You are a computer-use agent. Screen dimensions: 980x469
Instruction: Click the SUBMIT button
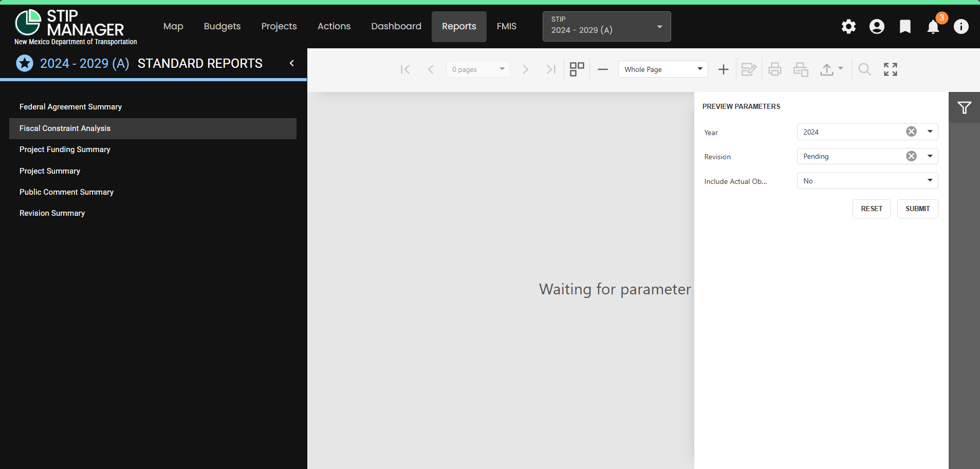coord(918,209)
